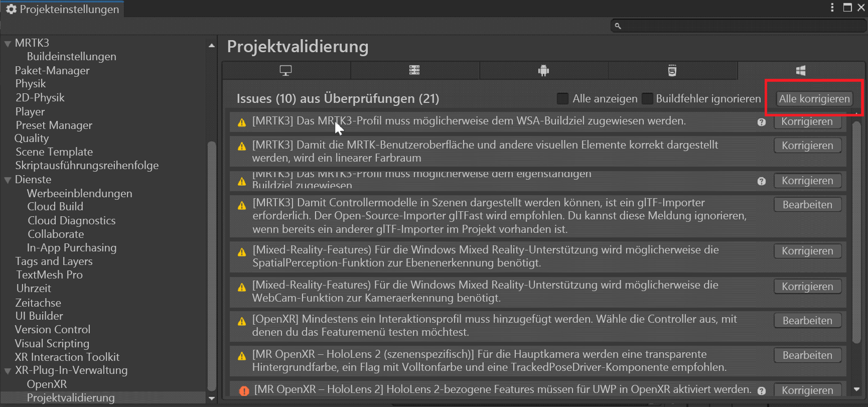This screenshot has height=407, width=868.
Task: Click the issues list vertical scrollbar
Action: pos(857,232)
